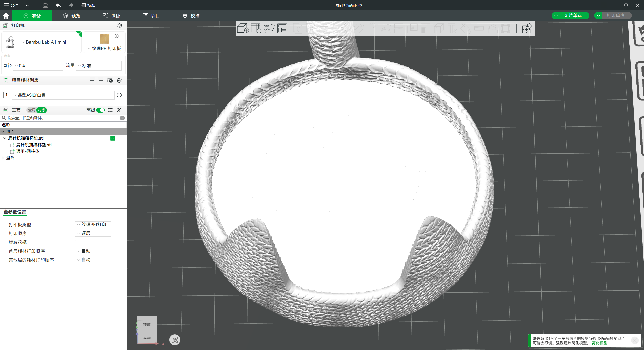The image size is (644, 350).
Task: Select the Scale tool
Action: 373,28
